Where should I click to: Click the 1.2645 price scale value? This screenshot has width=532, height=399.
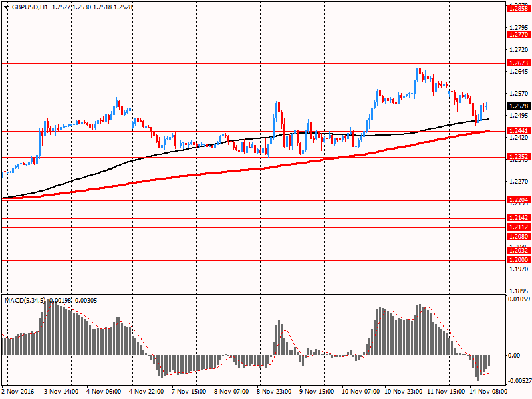click(519, 72)
